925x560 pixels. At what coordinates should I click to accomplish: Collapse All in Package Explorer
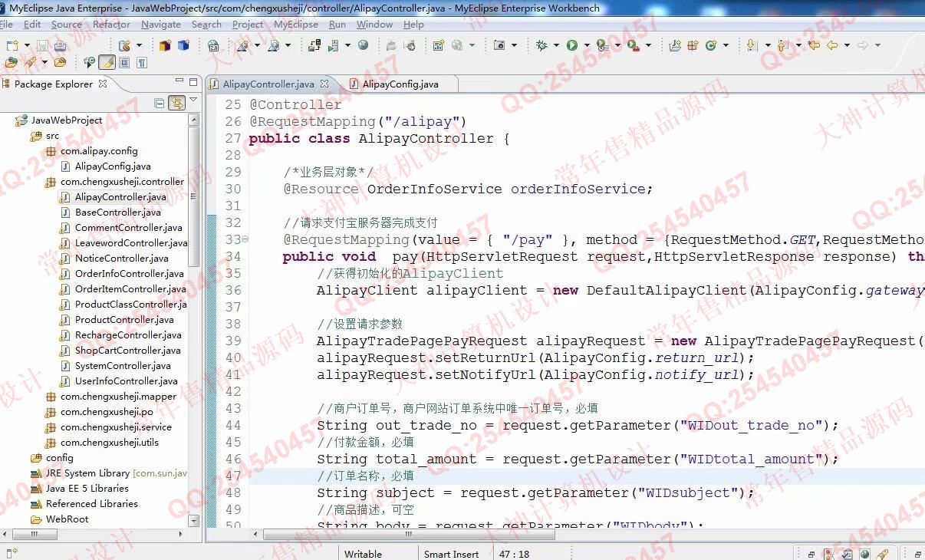(160, 103)
